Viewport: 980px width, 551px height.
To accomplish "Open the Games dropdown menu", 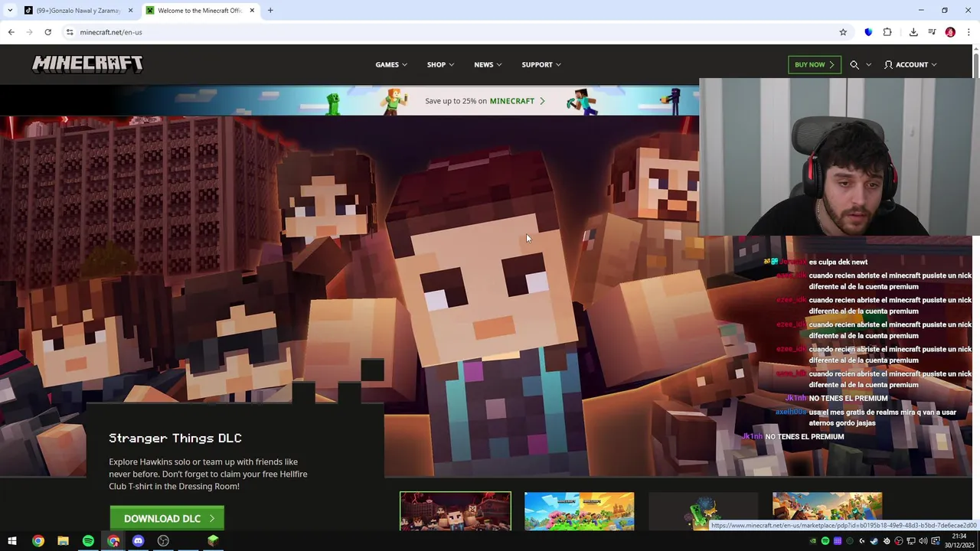I will pyautogui.click(x=391, y=65).
